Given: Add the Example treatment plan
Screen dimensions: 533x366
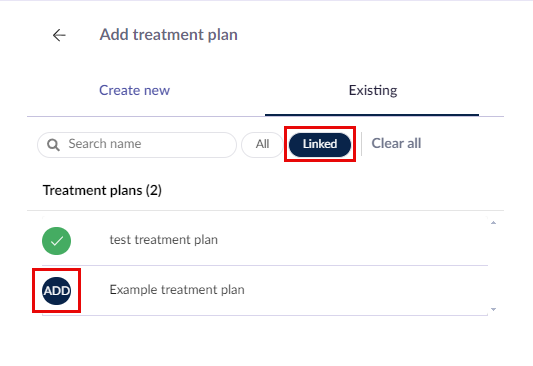Looking at the screenshot, I should pos(56,291).
